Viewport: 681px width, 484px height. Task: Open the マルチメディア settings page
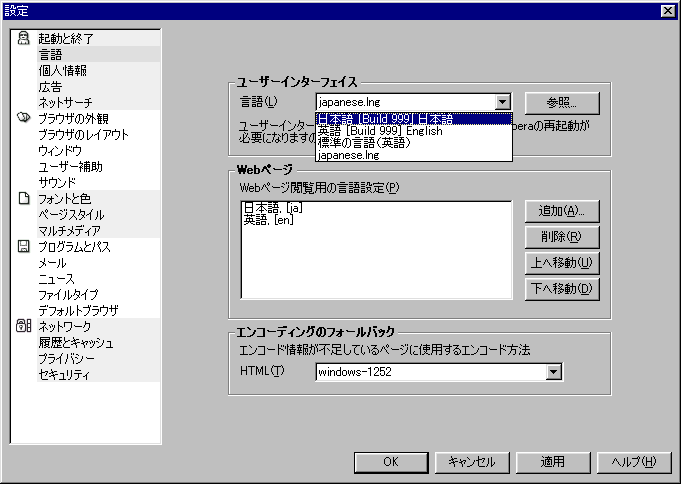(71, 230)
